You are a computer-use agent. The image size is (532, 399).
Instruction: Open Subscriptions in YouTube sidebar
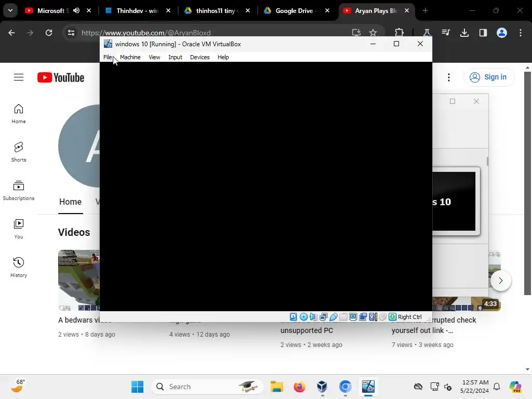tap(19, 191)
